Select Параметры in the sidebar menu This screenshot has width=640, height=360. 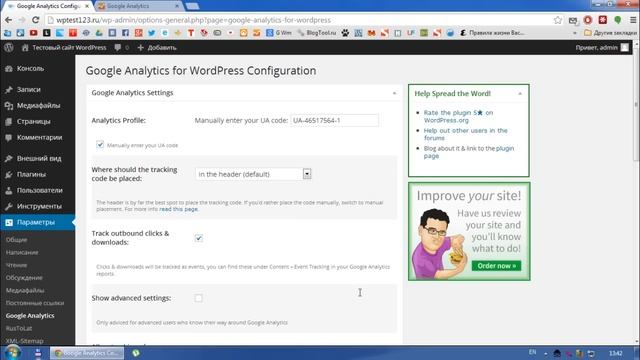[37, 222]
